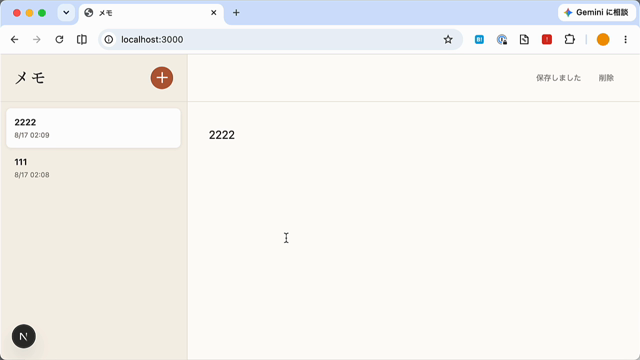
Task: Click the 8/17 02:08 timestamp
Action: click(32, 175)
